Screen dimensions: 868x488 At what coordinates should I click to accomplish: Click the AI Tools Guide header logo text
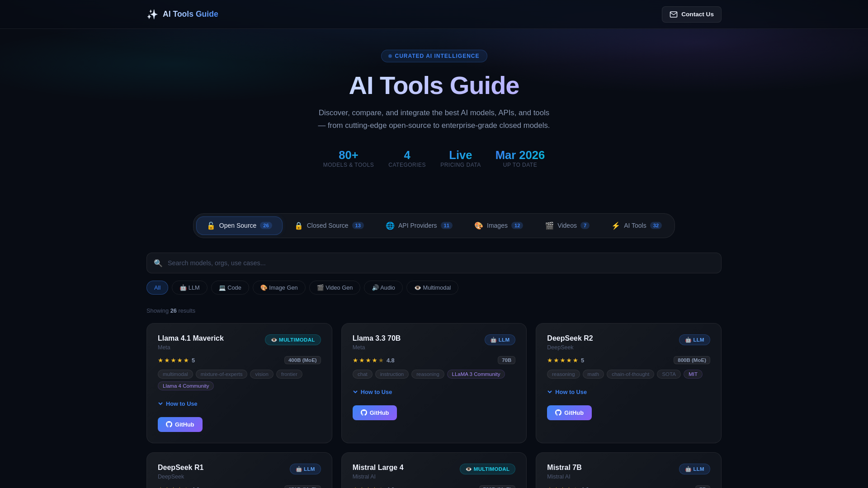pos(190,14)
